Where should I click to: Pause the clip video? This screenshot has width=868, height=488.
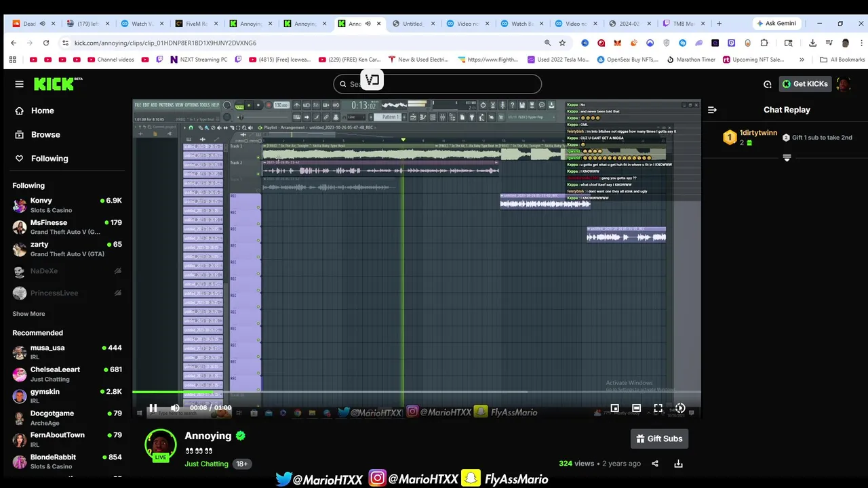click(153, 408)
